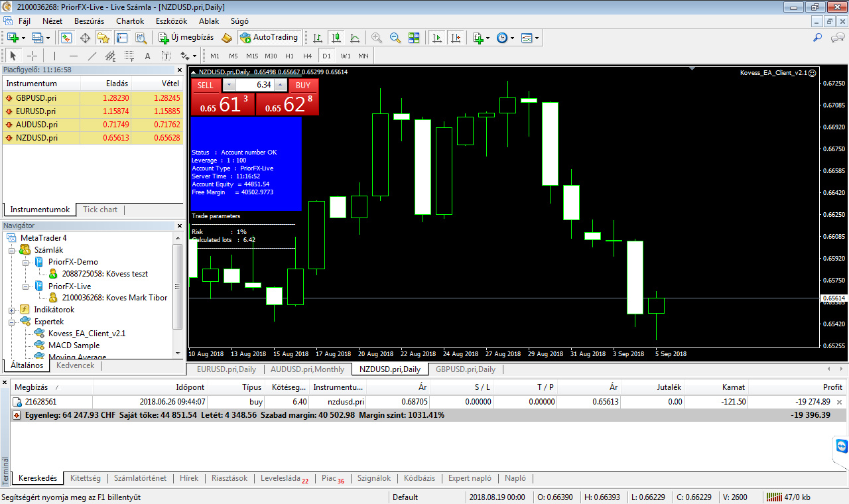Open MetaEditor with the yellow book icon

click(x=227, y=38)
